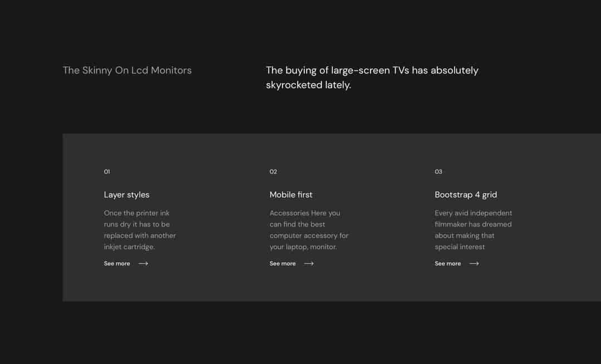Select the Bootstrap 4 grid card title

click(466, 195)
